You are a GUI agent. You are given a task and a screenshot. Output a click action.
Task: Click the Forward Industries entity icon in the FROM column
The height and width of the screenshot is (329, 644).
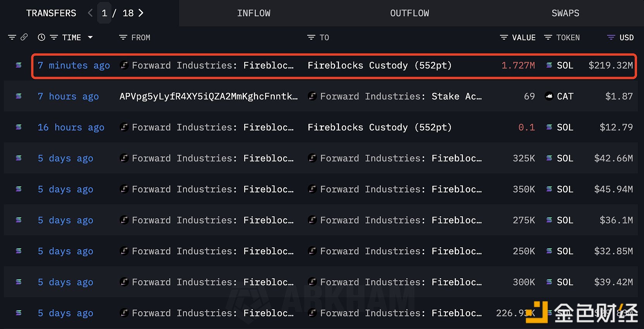point(124,65)
